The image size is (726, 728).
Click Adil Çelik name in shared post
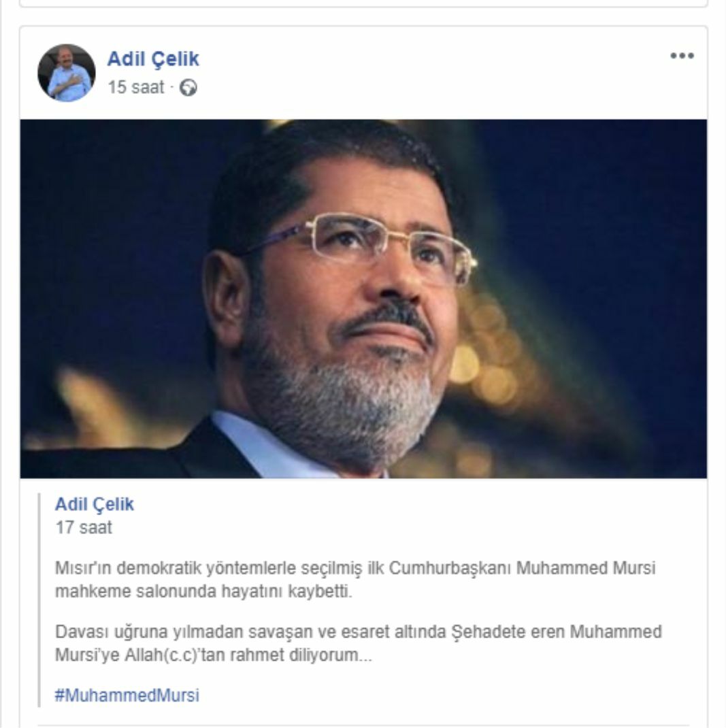coord(95,504)
